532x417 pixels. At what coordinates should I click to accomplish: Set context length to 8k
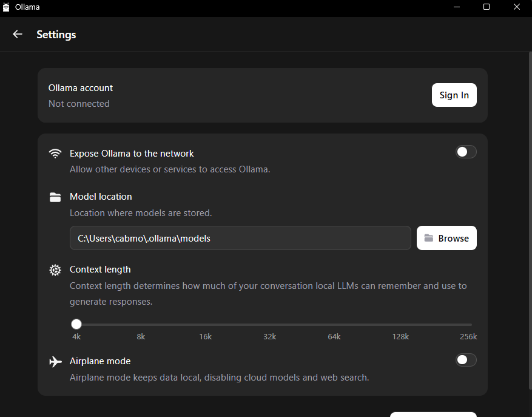coord(141,325)
